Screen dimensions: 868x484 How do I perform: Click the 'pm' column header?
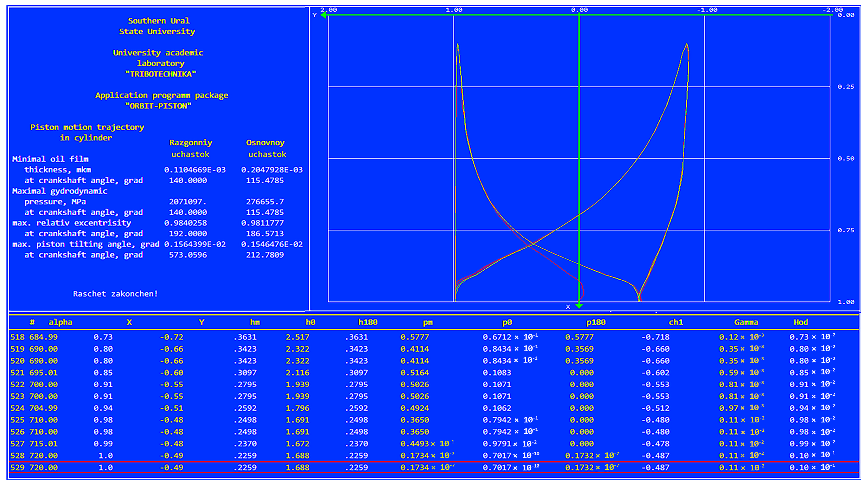tap(428, 323)
